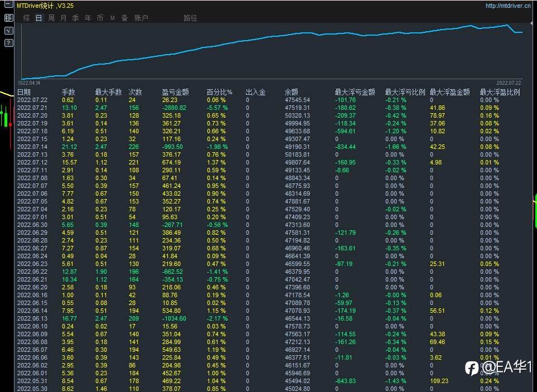Click the 日期 column header
Screen dimensions: 537x392
pyautogui.click(x=24, y=92)
